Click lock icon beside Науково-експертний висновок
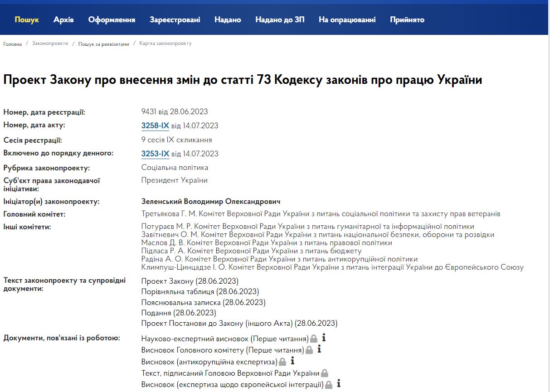The height and width of the screenshot is (392, 550). coord(313,339)
